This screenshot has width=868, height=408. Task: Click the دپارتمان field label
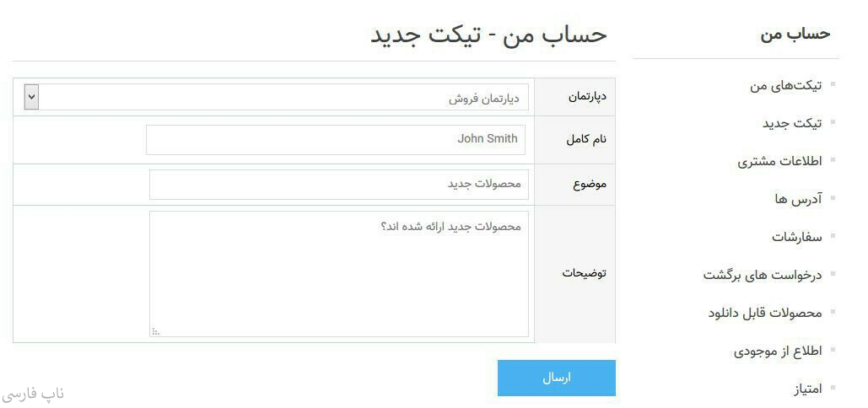pos(587,97)
